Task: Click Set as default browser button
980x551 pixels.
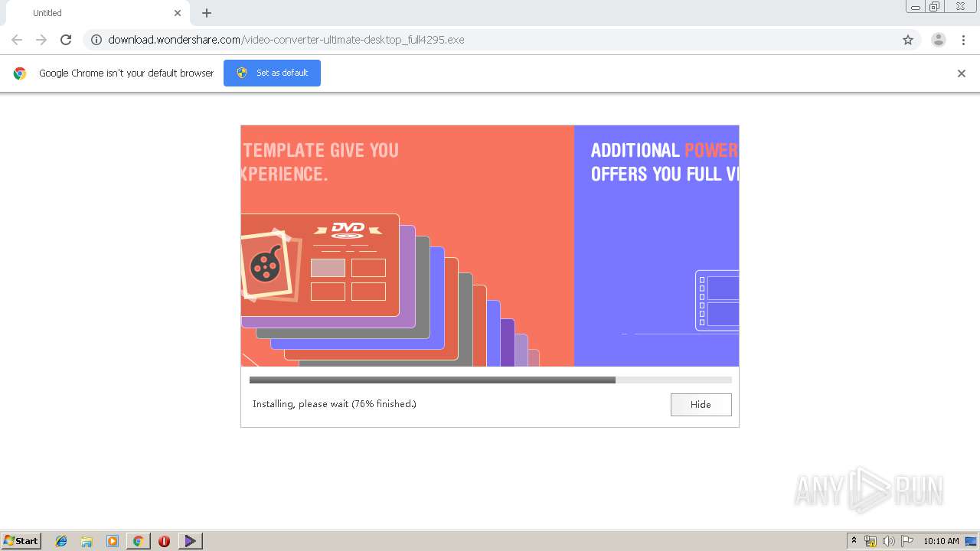Action: [272, 73]
